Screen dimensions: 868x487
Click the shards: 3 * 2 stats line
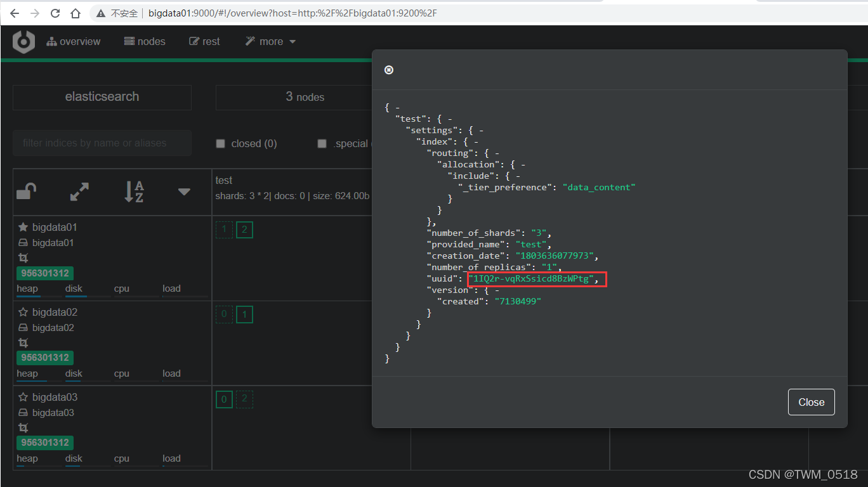[292, 196]
